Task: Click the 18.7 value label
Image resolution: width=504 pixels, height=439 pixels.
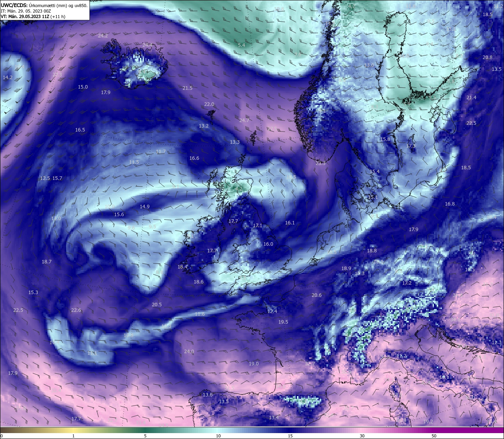Action: [x=46, y=262]
